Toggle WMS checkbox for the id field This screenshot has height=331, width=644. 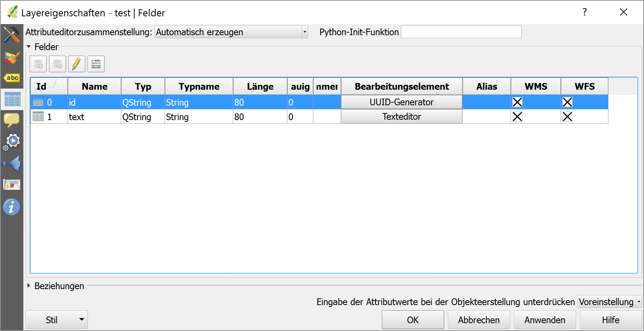click(x=517, y=102)
